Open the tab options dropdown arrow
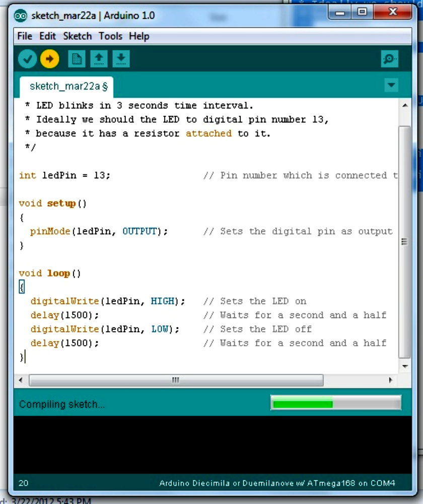Image resolution: width=423 pixels, height=504 pixels. (391, 85)
